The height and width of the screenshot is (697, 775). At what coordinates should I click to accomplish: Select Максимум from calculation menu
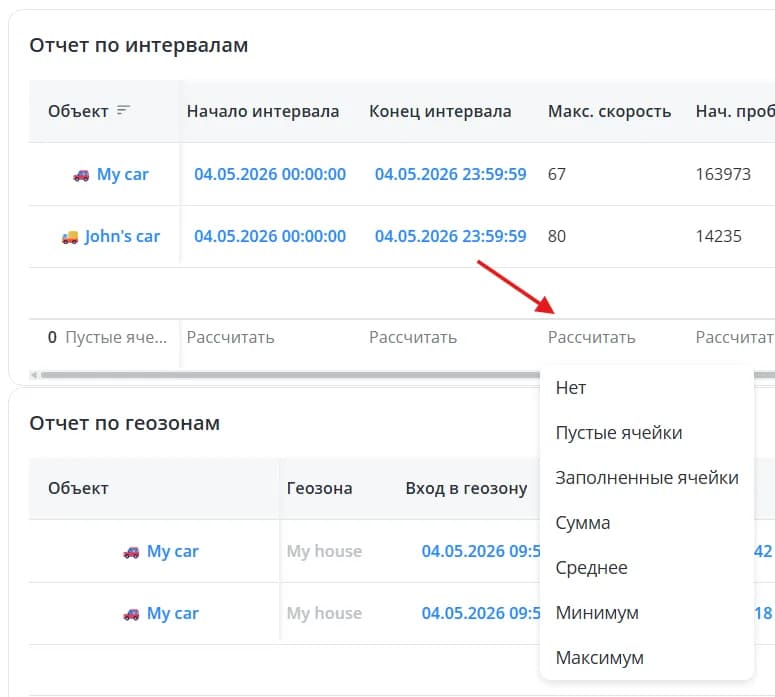pos(600,657)
